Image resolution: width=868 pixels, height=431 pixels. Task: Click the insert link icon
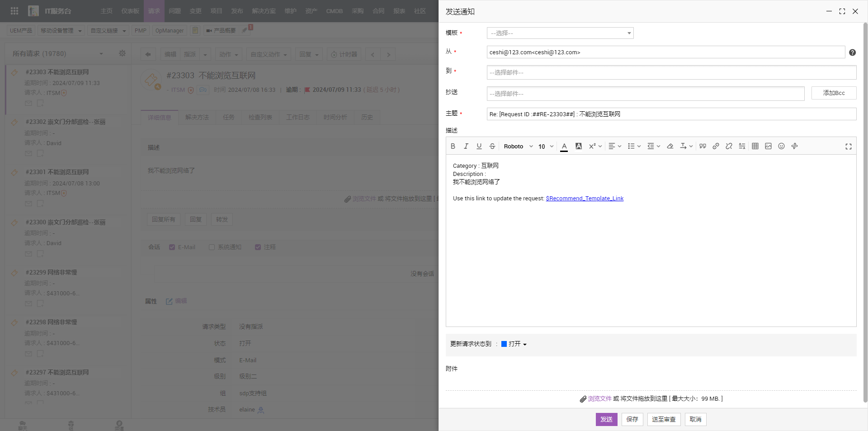pos(716,146)
